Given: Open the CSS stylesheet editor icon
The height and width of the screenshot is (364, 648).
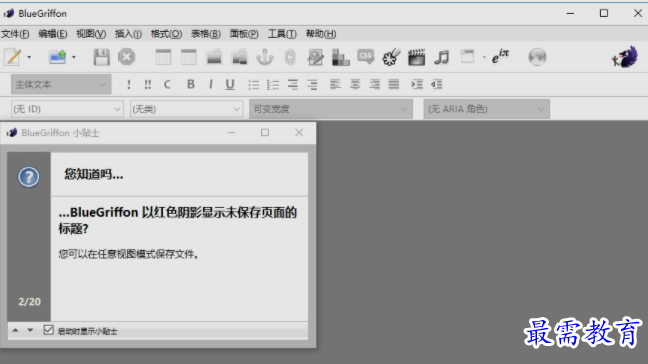Looking at the screenshot, I should (366, 57).
